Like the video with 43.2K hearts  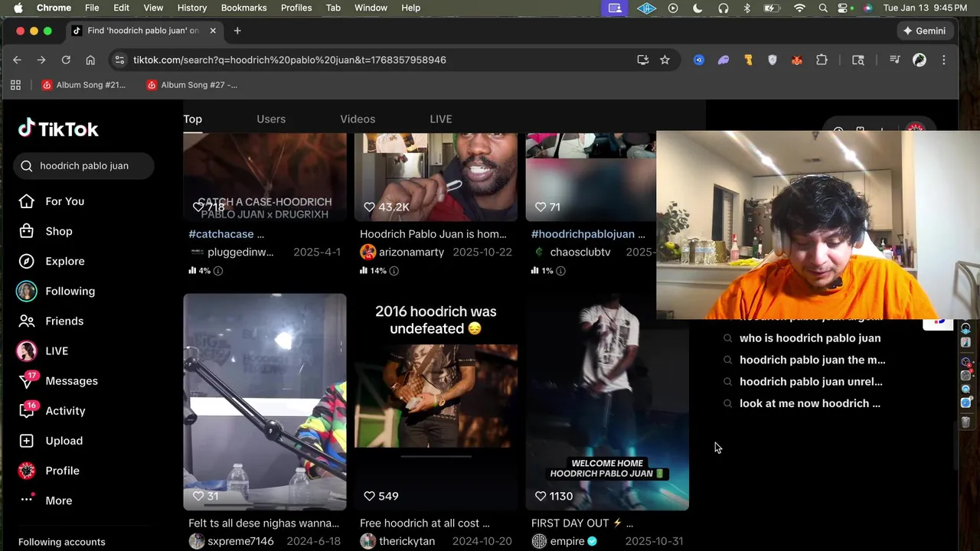click(x=369, y=207)
